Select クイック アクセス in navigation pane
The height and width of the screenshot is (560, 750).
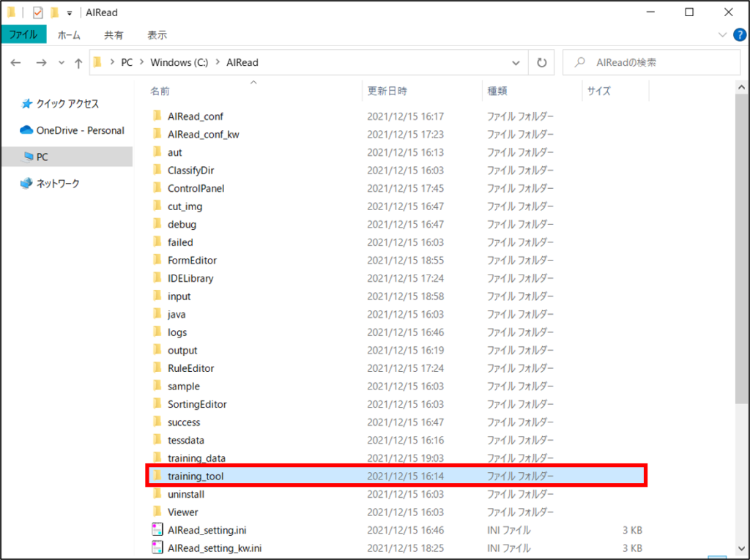tap(67, 104)
